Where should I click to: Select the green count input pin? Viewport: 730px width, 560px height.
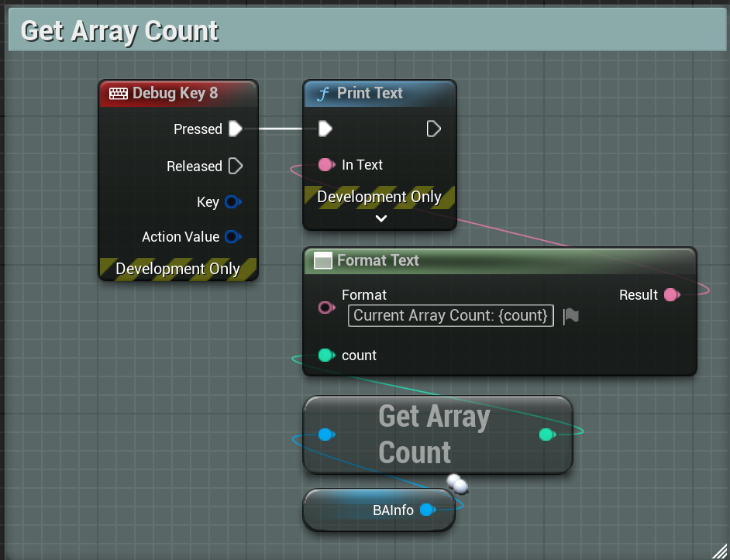coord(326,356)
